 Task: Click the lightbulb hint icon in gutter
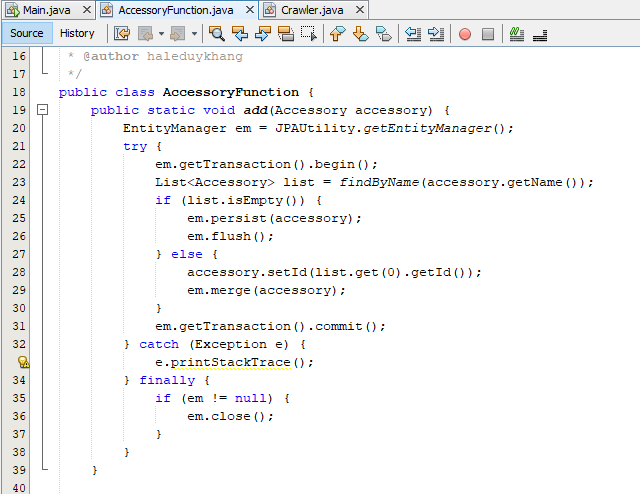tap(23, 362)
